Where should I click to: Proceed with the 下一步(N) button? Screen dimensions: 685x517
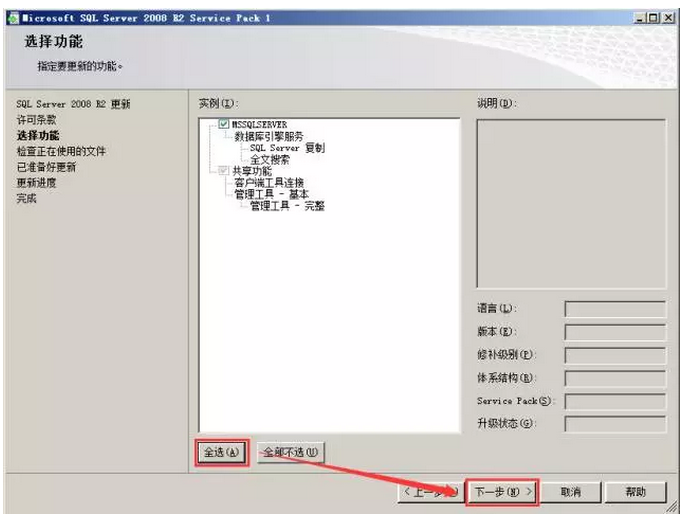tap(502, 493)
